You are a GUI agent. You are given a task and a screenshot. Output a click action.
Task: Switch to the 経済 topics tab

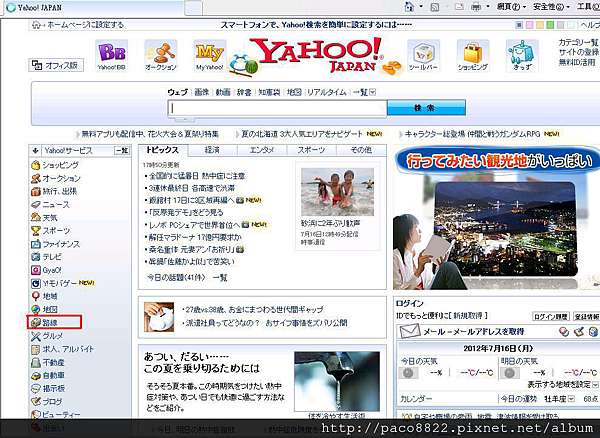pos(212,150)
